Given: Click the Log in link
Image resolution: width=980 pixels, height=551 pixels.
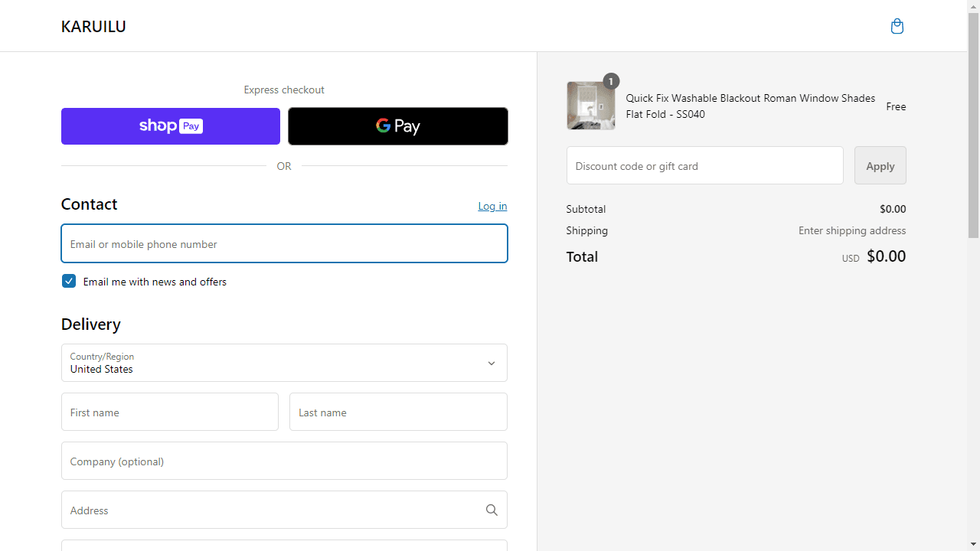Looking at the screenshot, I should (492, 206).
